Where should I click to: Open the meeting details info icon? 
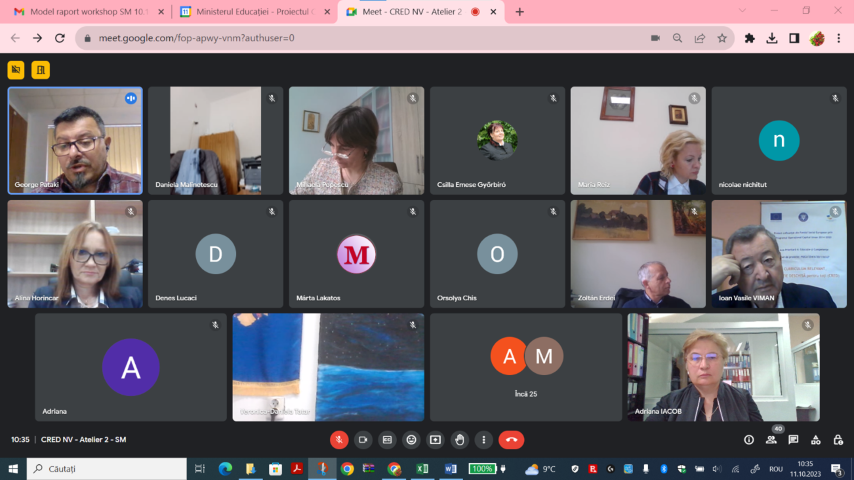(748, 440)
